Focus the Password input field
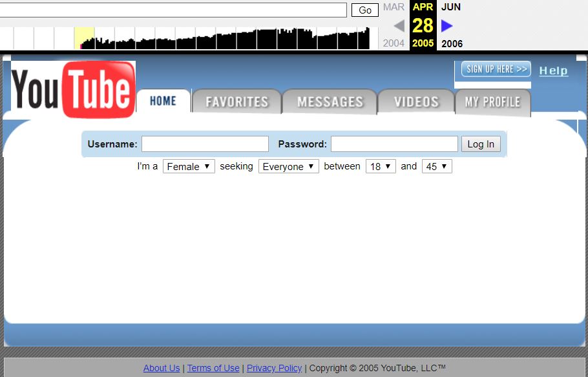 (x=394, y=144)
